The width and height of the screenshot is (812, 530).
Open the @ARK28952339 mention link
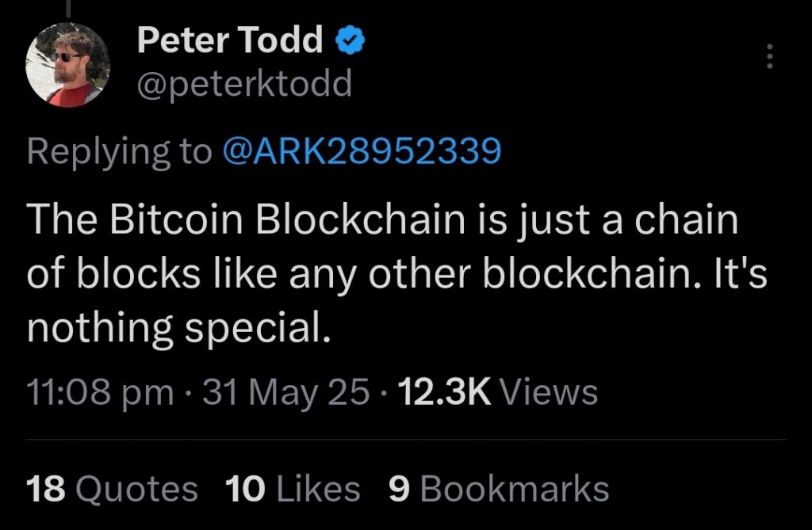pyautogui.click(x=362, y=151)
